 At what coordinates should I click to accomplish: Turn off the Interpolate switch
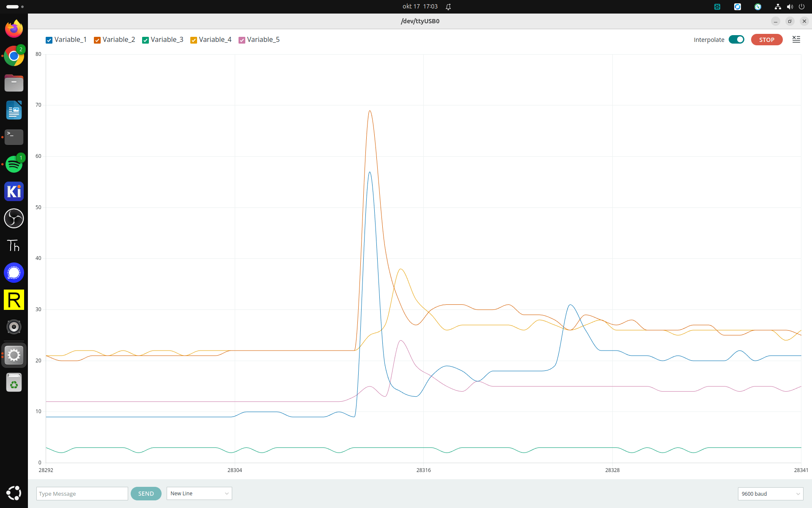click(736, 39)
